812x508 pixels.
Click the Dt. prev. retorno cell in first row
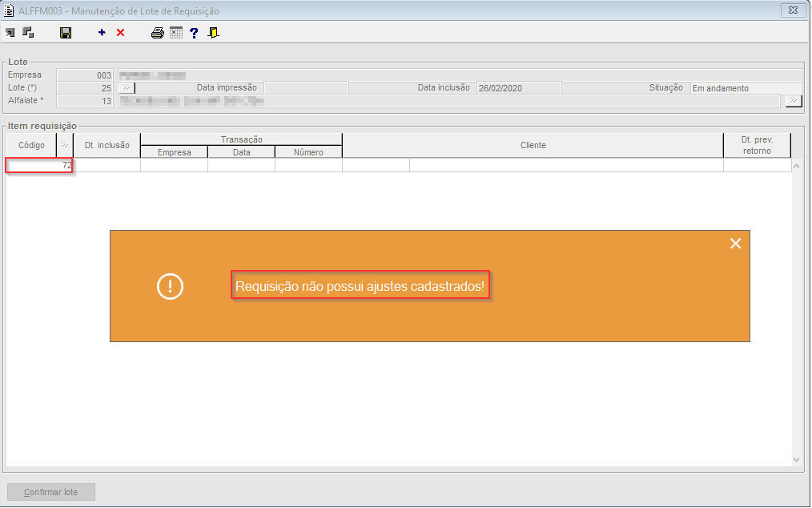coord(757,165)
